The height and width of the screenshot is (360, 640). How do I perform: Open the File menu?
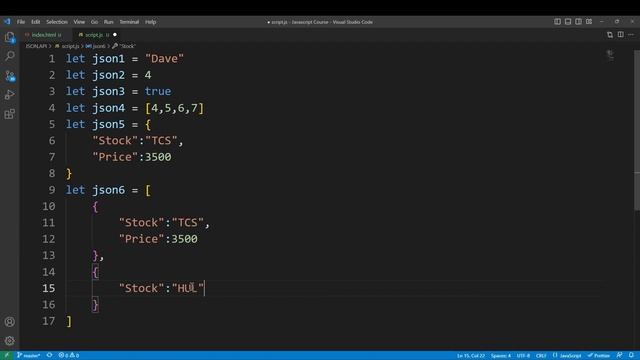[21, 22]
